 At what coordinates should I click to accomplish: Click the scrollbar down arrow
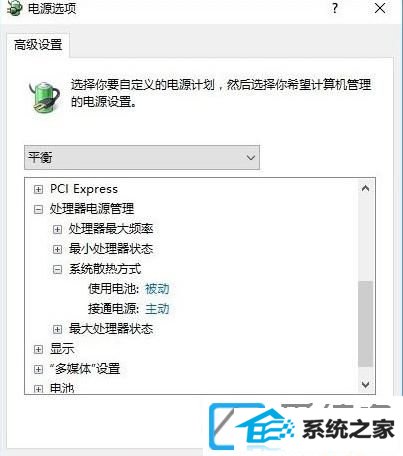coord(365,384)
